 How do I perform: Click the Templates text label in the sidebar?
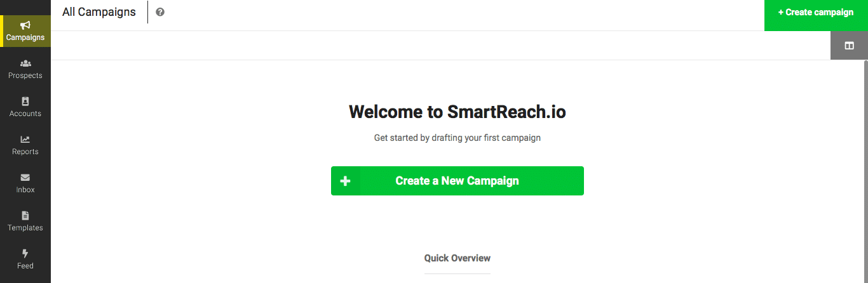25,228
